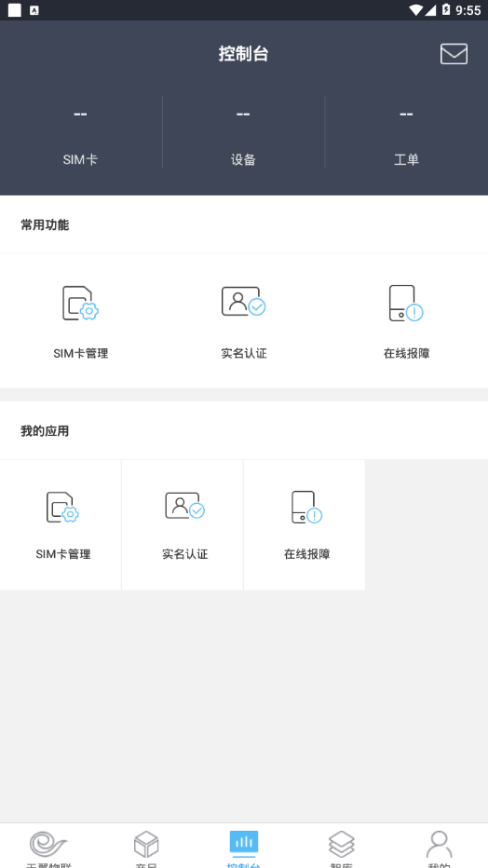Open 在线报障 tile under 我的应用
The height and width of the screenshot is (868, 488).
pos(305,524)
